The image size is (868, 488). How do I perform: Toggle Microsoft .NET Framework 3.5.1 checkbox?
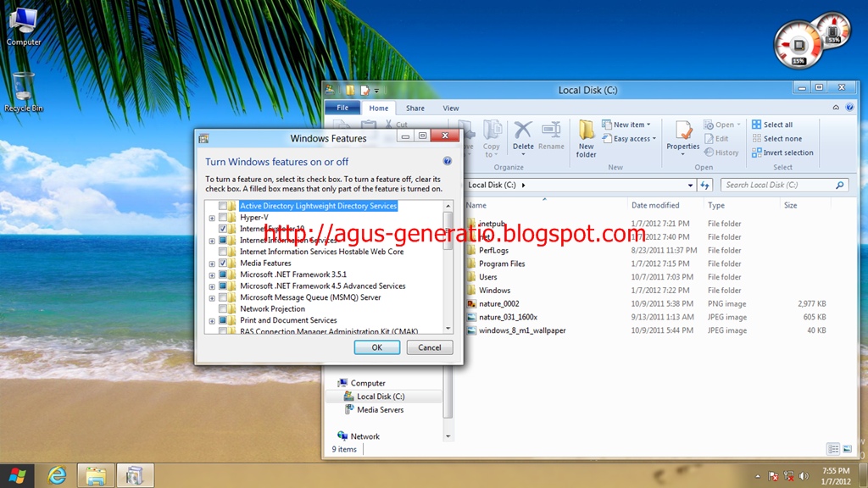pyautogui.click(x=223, y=274)
